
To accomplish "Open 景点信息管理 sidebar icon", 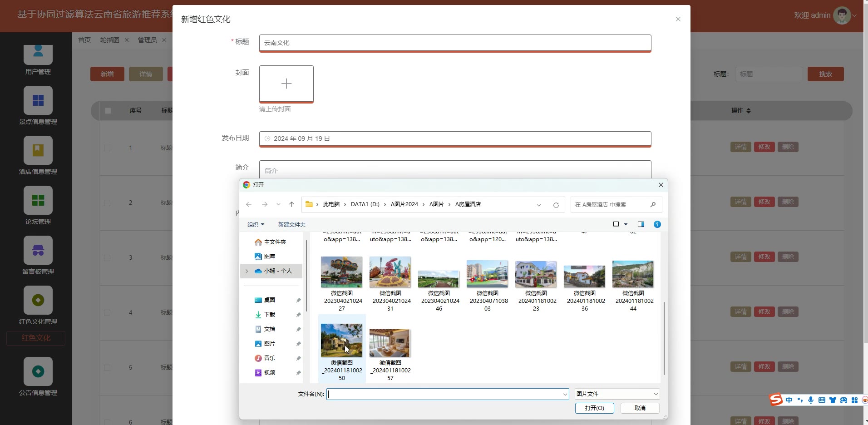I will 38,100.
